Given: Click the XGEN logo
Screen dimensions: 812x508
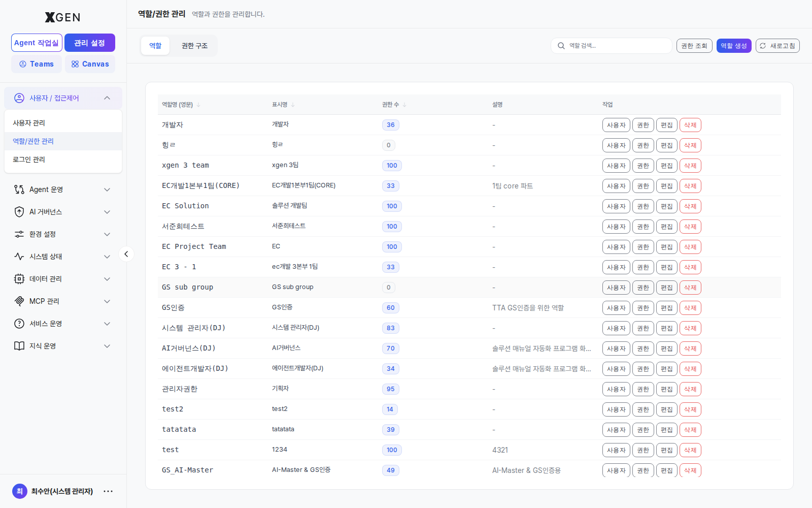Looking at the screenshot, I should coord(63,17).
